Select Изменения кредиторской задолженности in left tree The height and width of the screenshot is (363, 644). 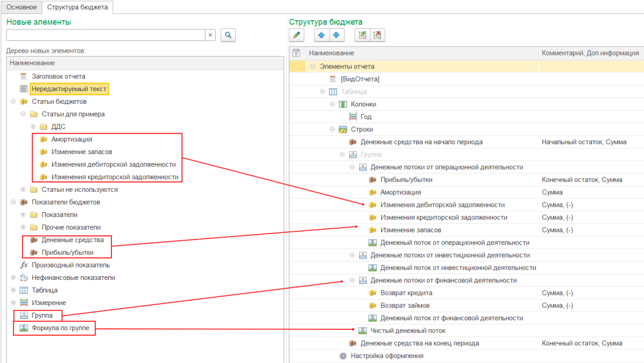coord(114,177)
